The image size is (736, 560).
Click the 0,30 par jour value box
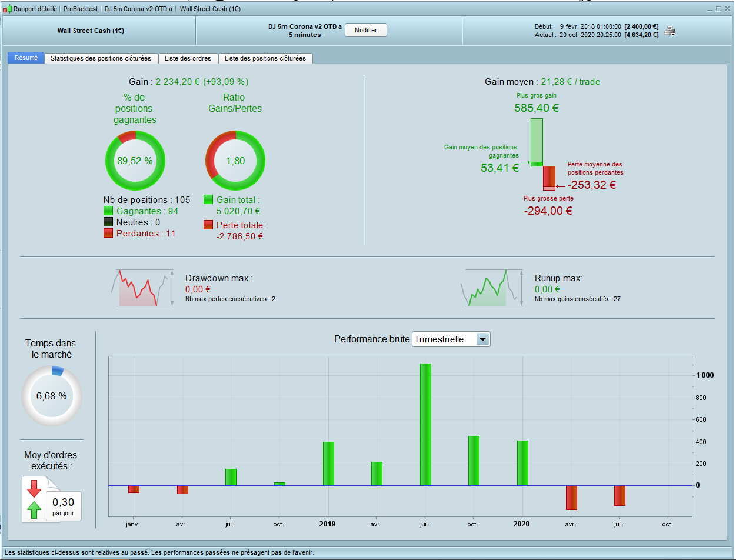pos(64,506)
